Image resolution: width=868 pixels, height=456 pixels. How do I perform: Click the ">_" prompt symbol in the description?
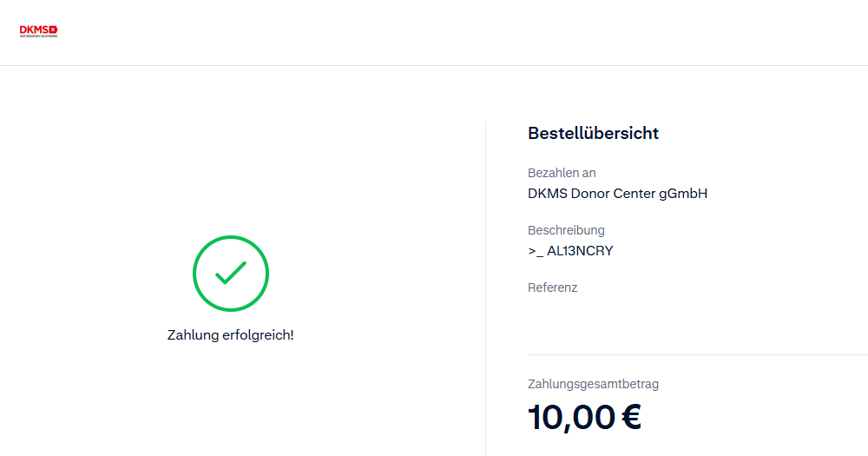coord(535,252)
